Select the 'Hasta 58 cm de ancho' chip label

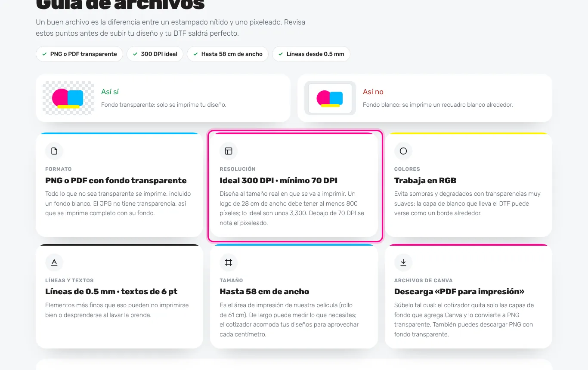(x=232, y=54)
